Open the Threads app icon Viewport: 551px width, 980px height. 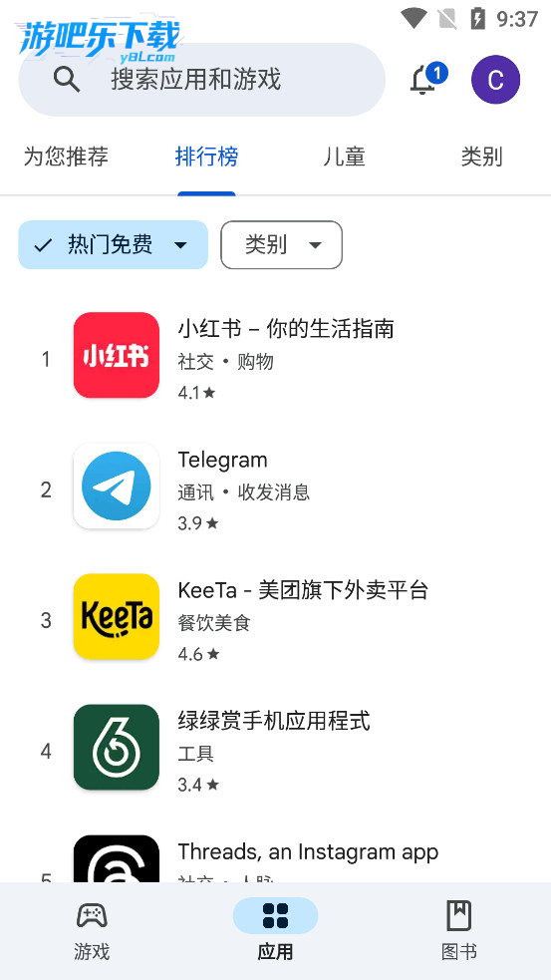point(117,858)
